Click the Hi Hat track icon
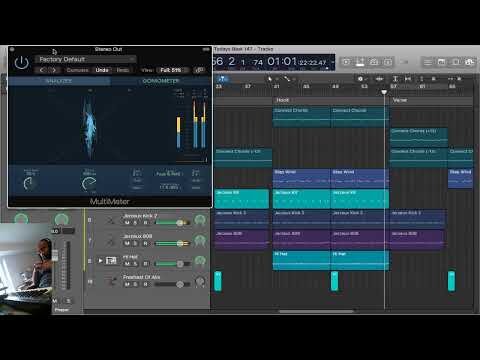480x360 pixels. pyautogui.click(x=111, y=260)
